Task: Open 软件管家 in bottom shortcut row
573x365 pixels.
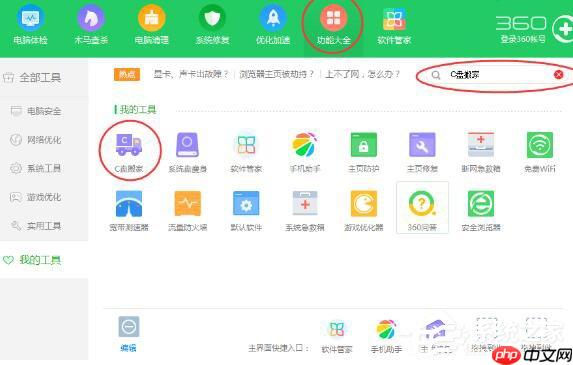Action: point(337,337)
